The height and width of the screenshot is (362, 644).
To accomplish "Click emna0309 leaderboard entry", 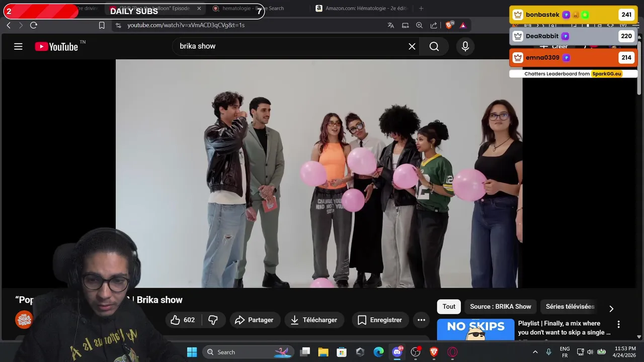I will [x=574, y=57].
